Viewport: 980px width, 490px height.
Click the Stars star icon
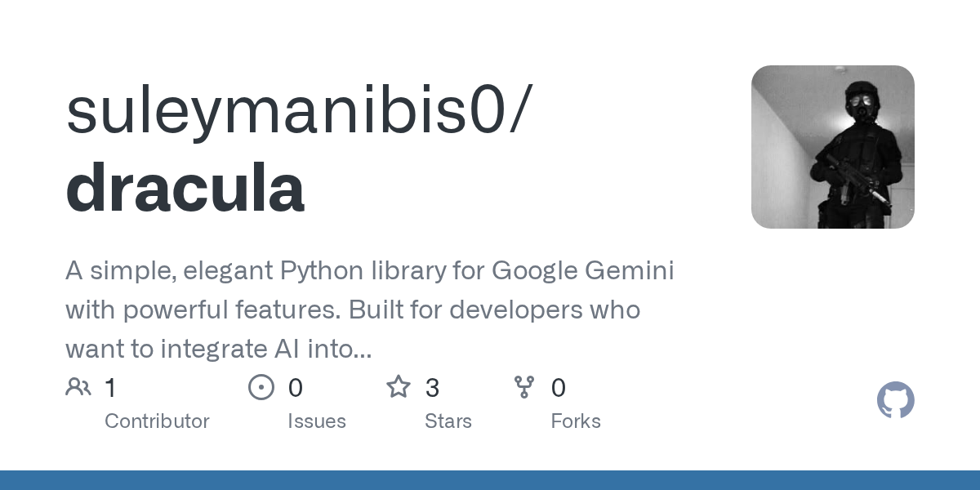click(x=399, y=387)
